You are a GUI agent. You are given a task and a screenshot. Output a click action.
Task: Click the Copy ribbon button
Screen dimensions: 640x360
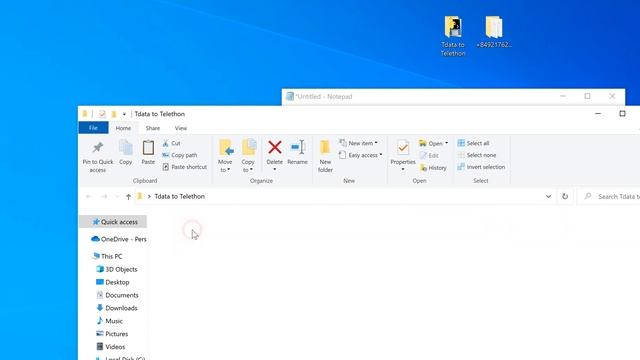click(x=125, y=152)
